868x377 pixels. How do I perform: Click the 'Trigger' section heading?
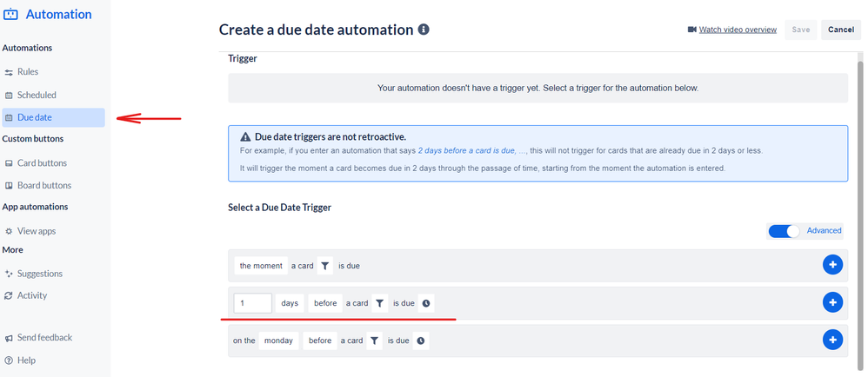[x=243, y=58]
